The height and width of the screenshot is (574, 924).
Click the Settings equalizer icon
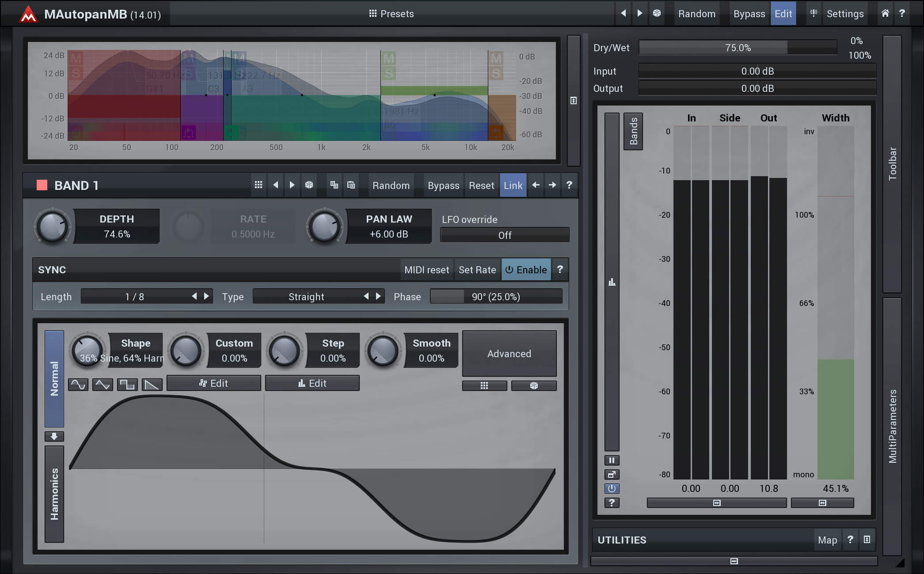[814, 13]
